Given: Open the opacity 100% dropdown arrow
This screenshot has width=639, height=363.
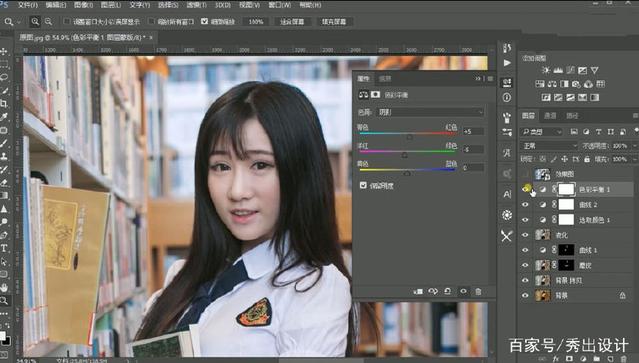Looking at the screenshot, I should point(634,145).
